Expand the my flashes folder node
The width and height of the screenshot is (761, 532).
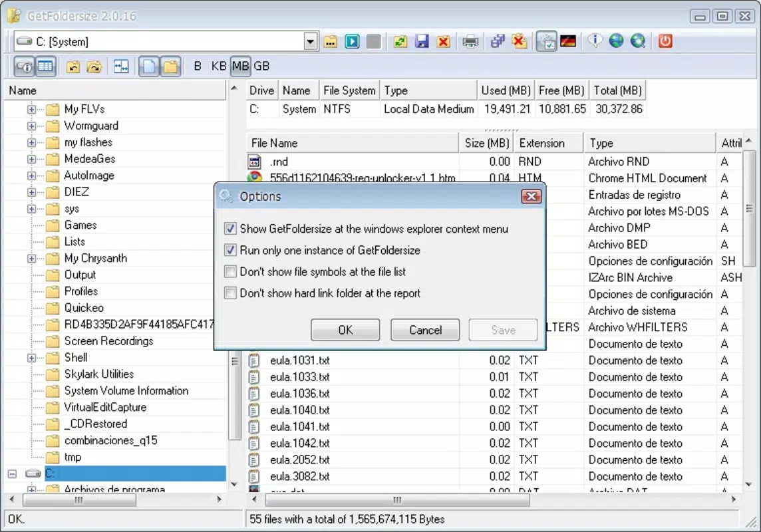pyautogui.click(x=31, y=142)
